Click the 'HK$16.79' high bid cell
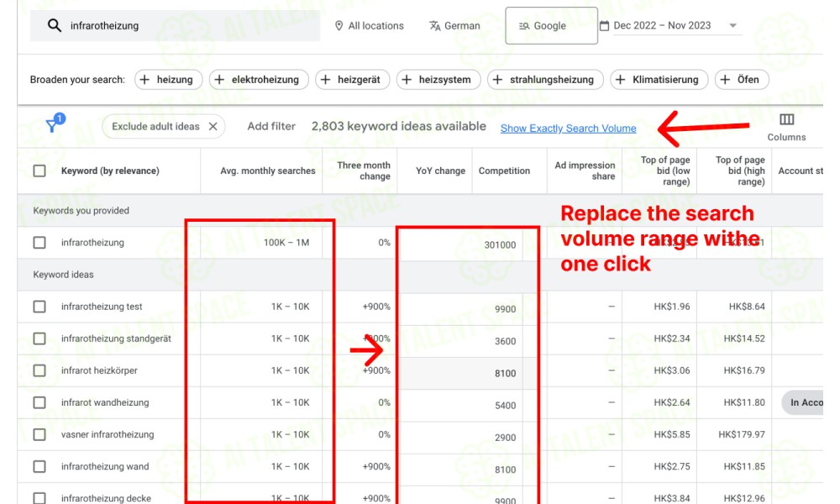840x504 pixels. (x=744, y=370)
